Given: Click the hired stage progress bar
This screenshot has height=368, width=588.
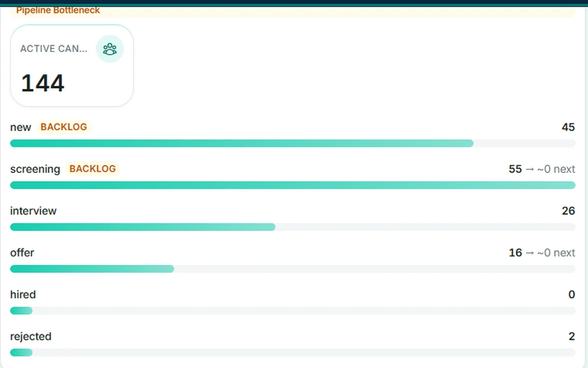Looking at the screenshot, I should coord(293,311).
